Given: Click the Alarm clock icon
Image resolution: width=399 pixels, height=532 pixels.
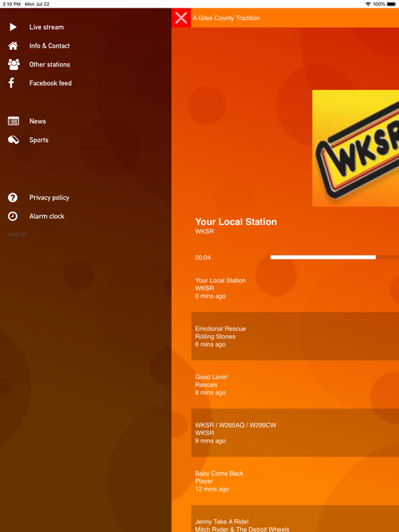Looking at the screenshot, I should pos(13,216).
